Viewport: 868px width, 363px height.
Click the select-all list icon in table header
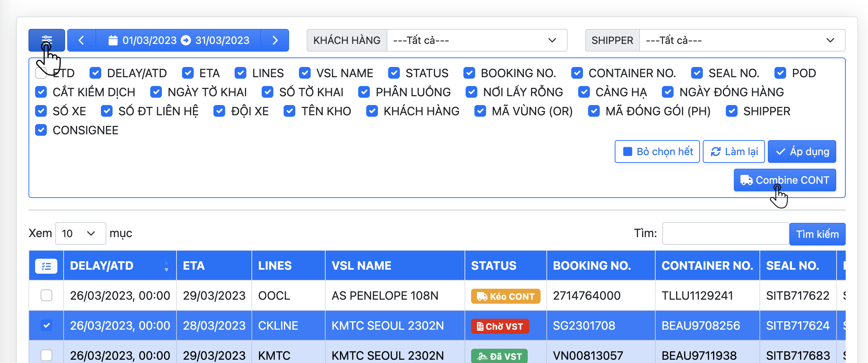(x=46, y=266)
